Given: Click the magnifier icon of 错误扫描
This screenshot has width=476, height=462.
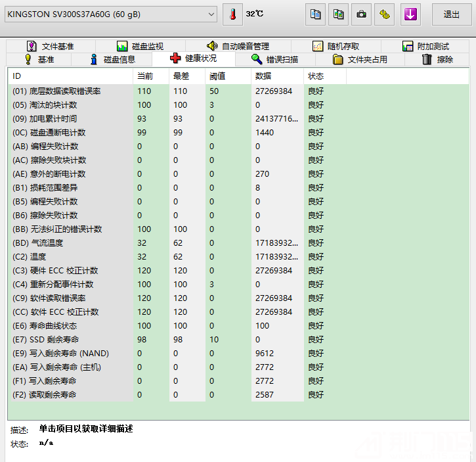Looking at the screenshot, I should pyautogui.click(x=257, y=59).
